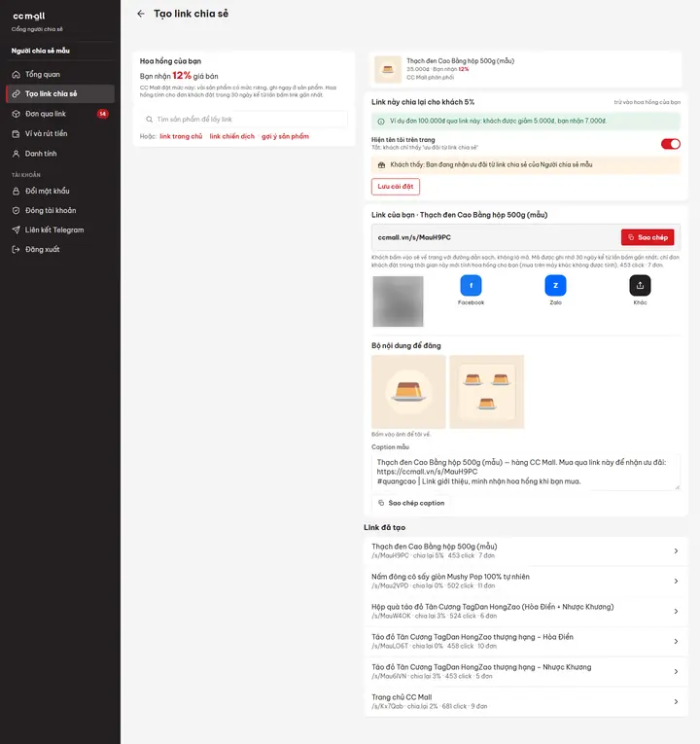This screenshot has width=700, height=744.
Task: Select the Tạo link chia sẻ menu item
Action: [59, 94]
